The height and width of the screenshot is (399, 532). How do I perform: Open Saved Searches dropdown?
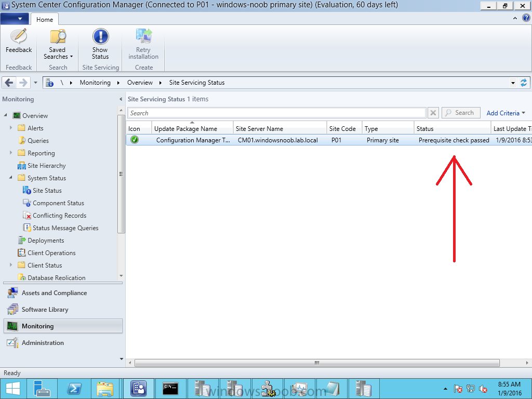(58, 45)
